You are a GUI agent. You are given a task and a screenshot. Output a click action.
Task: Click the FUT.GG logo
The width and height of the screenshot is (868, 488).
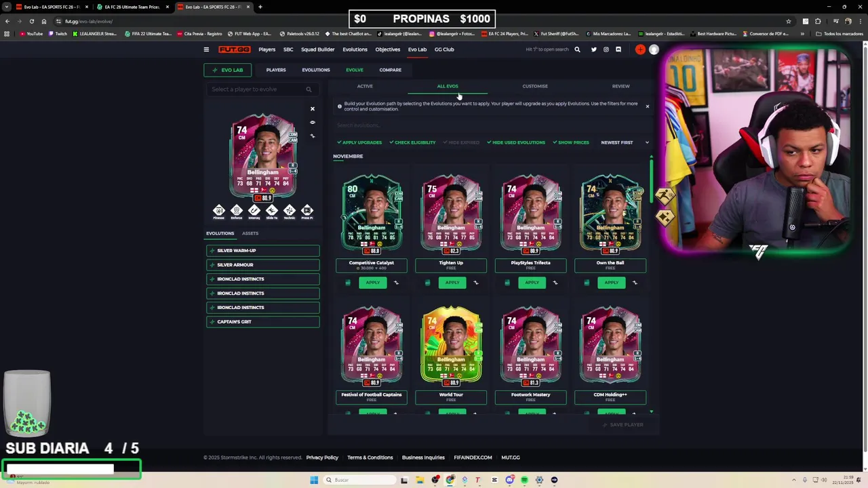pos(234,49)
